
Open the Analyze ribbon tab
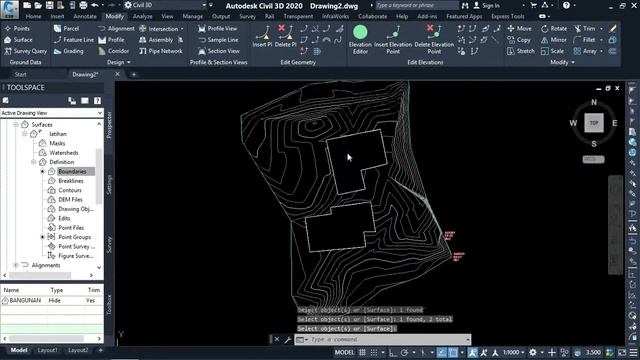coord(142,16)
